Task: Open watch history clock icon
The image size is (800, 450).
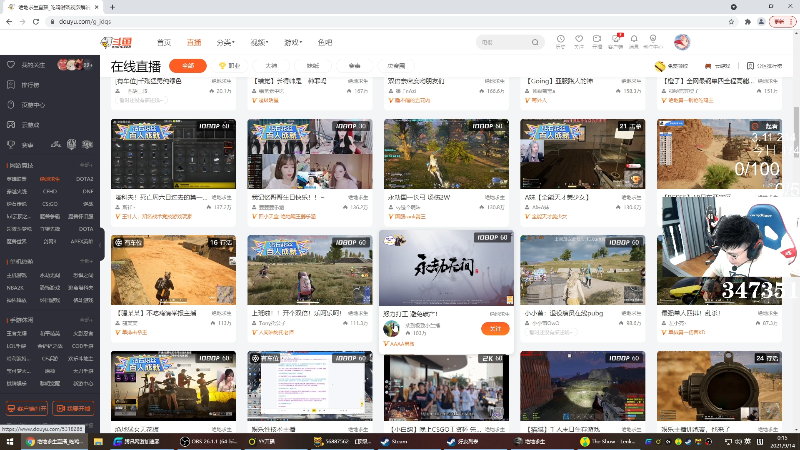Action: (560, 41)
